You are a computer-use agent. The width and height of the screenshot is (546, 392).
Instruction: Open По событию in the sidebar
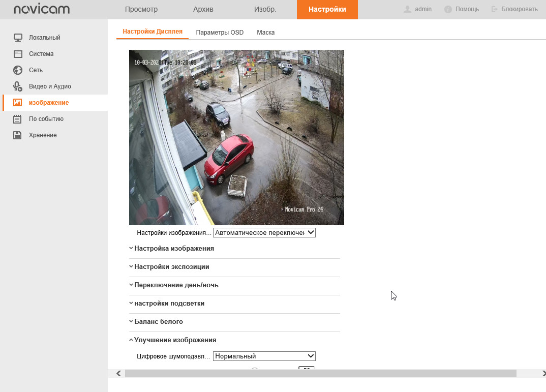(46, 119)
